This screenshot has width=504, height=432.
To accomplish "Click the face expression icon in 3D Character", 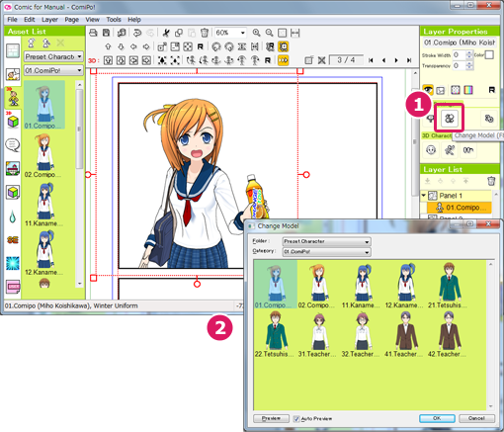I will click(x=431, y=150).
